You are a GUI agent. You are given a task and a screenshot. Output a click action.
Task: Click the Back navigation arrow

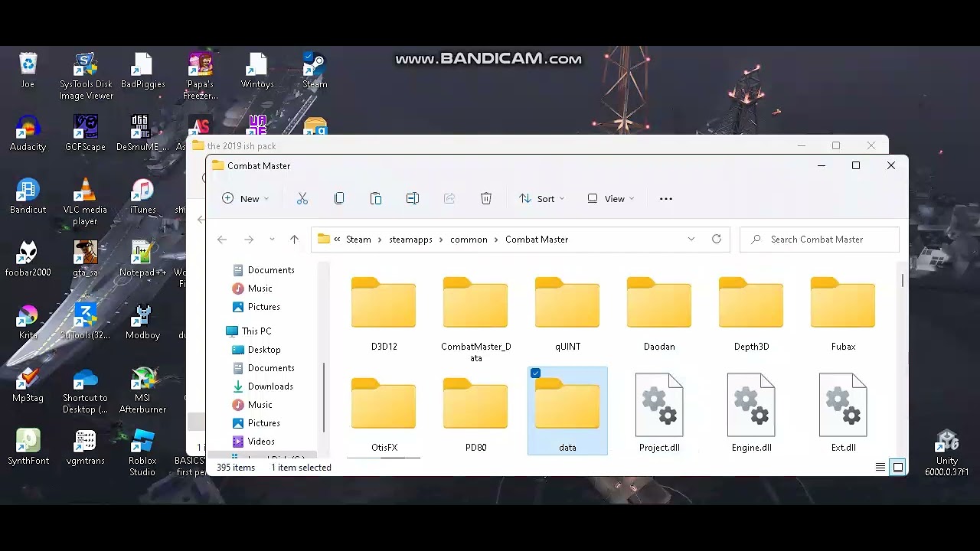[x=222, y=240]
